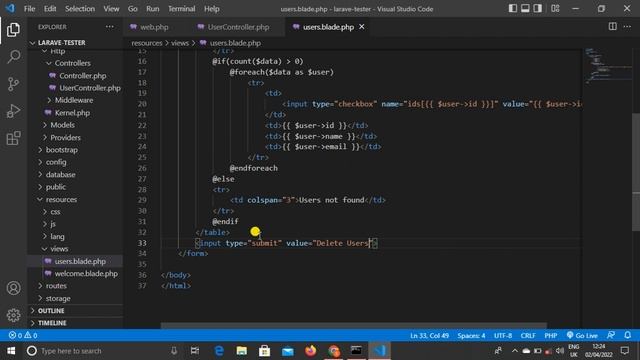Click the vertical editor scrollbar

pyautogui.click(x=636, y=171)
